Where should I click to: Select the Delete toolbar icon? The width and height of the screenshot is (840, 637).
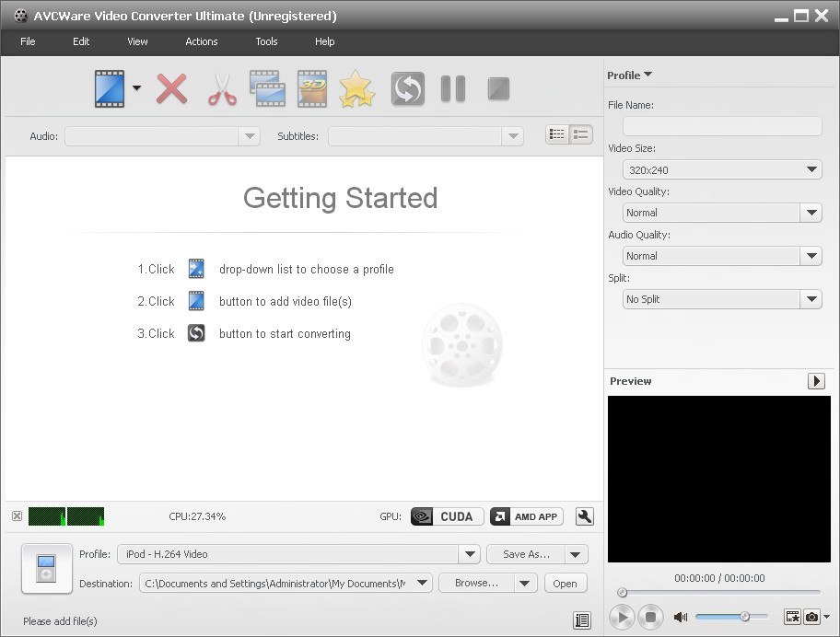click(171, 88)
